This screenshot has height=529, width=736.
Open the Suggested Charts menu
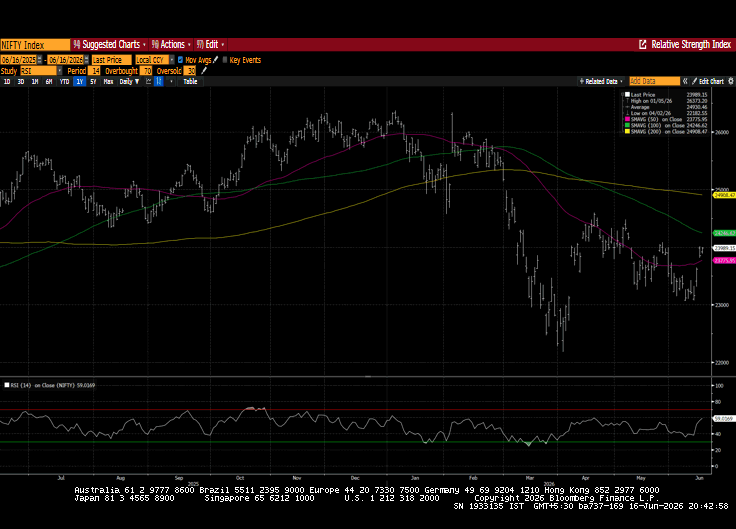[110, 45]
